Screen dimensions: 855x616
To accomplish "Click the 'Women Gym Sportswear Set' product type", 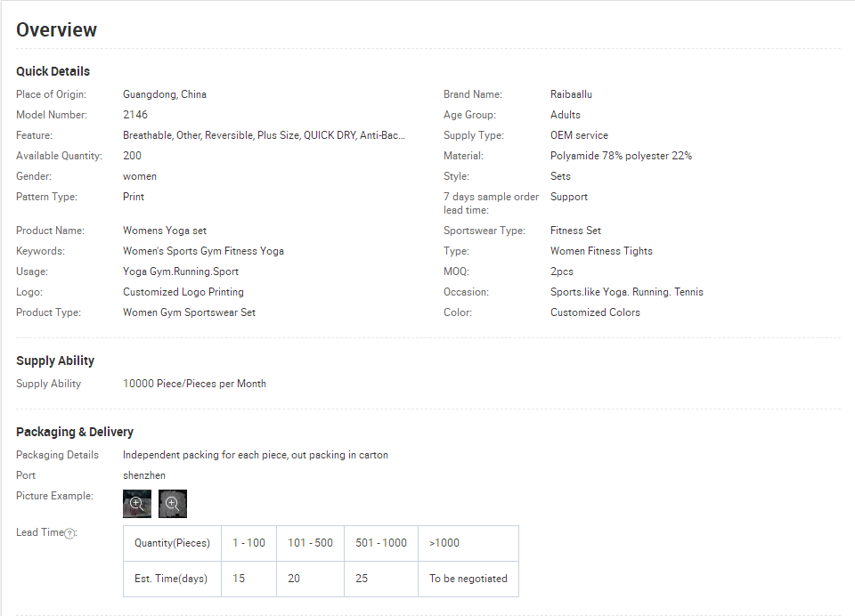I will (189, 312).
